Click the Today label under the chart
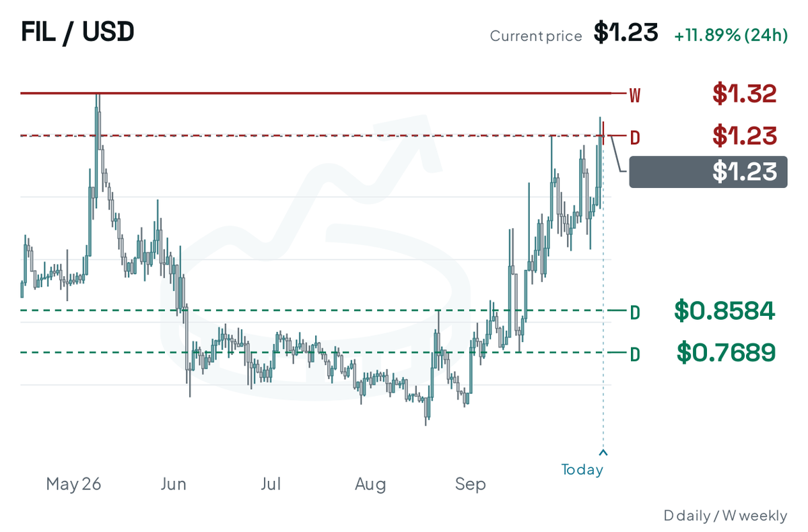 582,469
